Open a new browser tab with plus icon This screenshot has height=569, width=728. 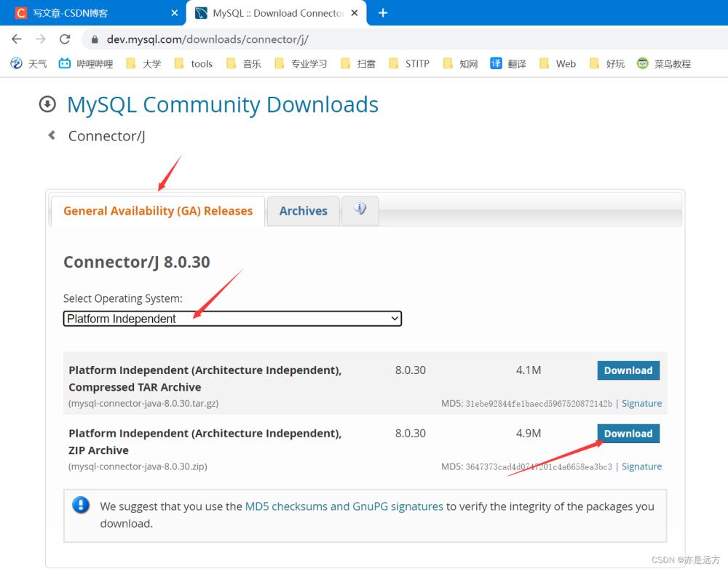pyautogui.click(x=383, y=13)
